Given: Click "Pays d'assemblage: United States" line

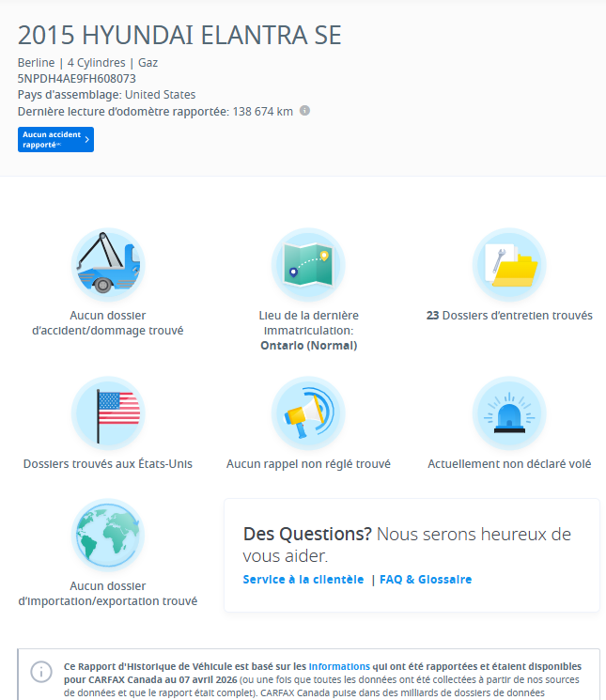Looking at the screenshot, I should [x=107, y=95].
